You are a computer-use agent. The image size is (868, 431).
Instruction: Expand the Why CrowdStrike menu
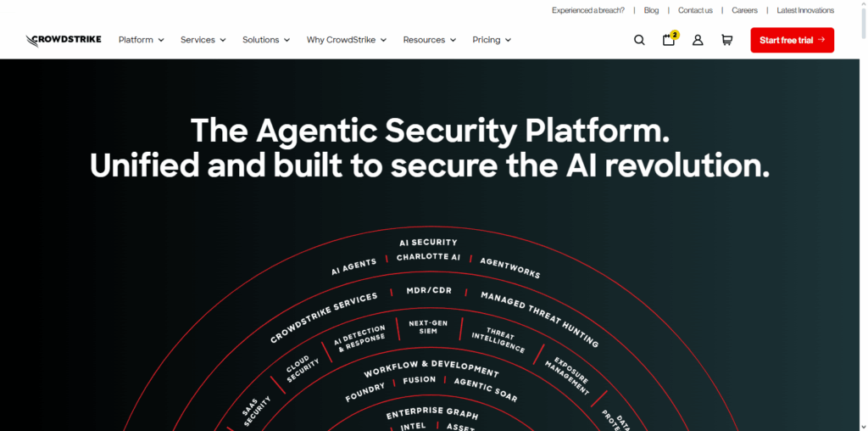pyautogui.click(x=347, y=40)
